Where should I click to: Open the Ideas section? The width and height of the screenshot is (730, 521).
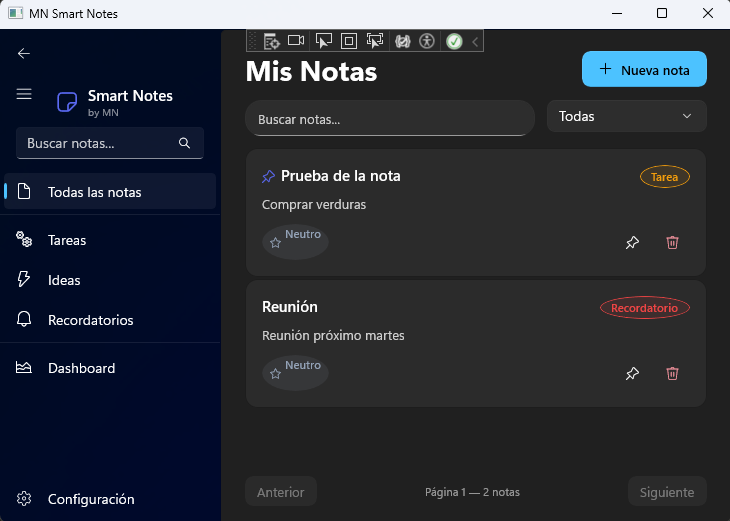tap(110, 280)
